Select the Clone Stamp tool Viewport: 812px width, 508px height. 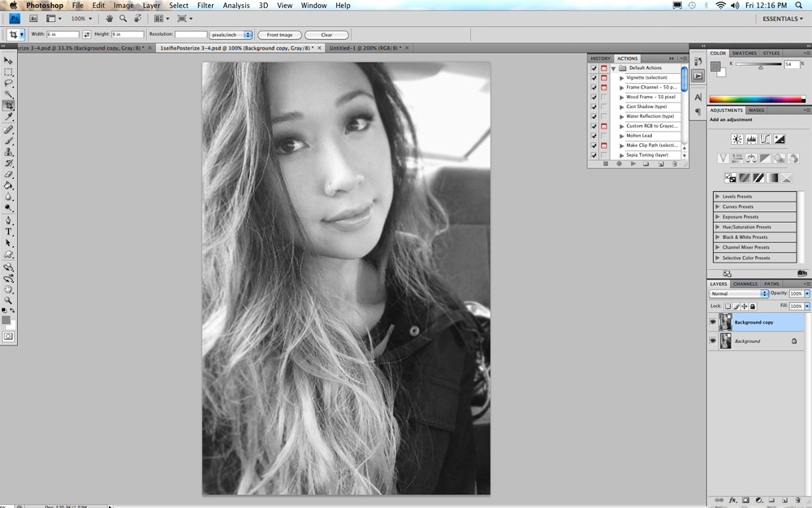pos(8,152)
